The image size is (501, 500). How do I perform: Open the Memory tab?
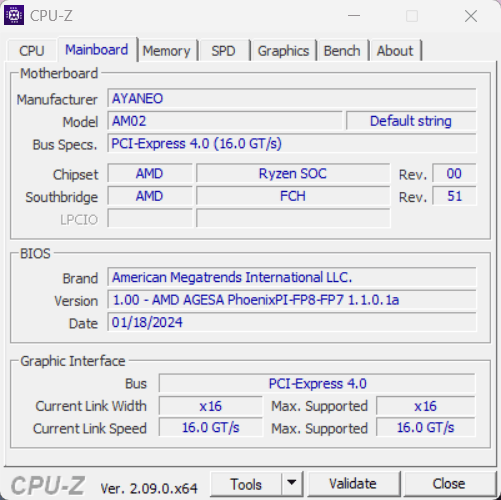[x=167, y=51]
